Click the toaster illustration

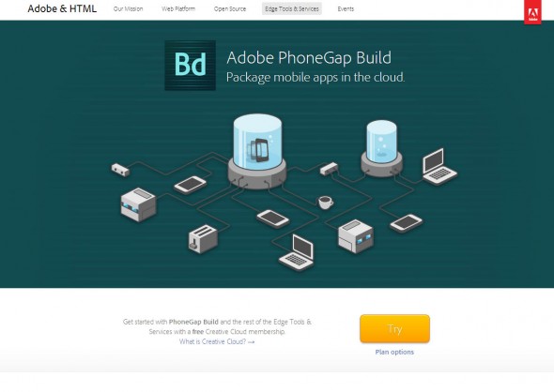pyautogui.click(x=203, y=239)
